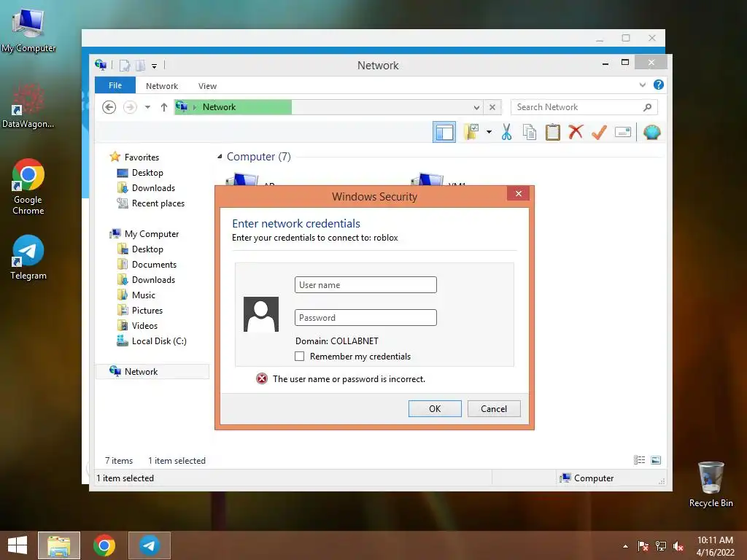
Task: Click the muted volume tray icon
Action: pos(678,546)
